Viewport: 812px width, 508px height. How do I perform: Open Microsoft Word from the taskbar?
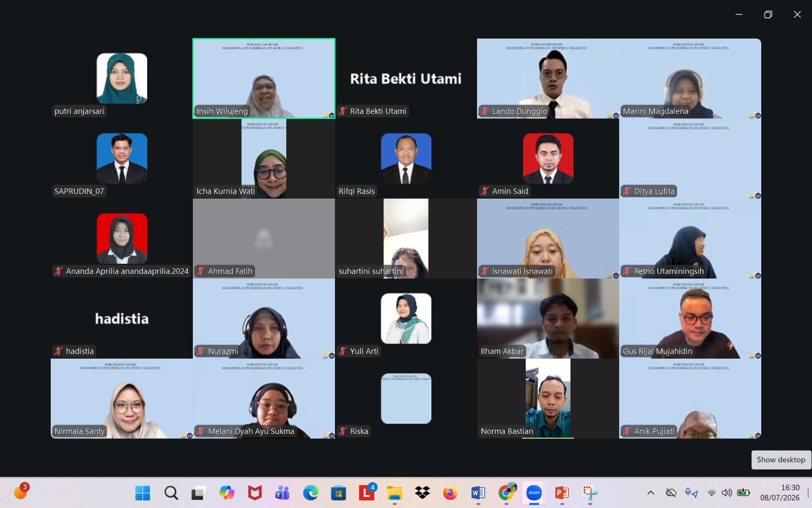(x=478, y=493)
